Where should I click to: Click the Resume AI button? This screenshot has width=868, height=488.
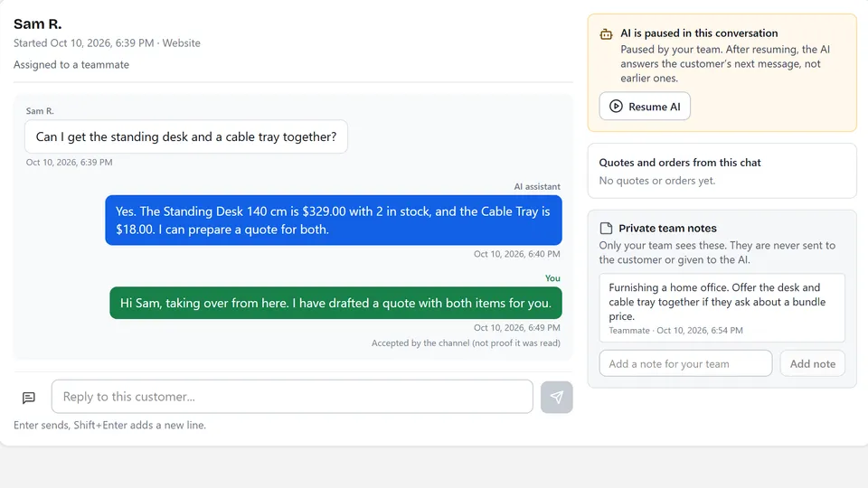[645, 107]
